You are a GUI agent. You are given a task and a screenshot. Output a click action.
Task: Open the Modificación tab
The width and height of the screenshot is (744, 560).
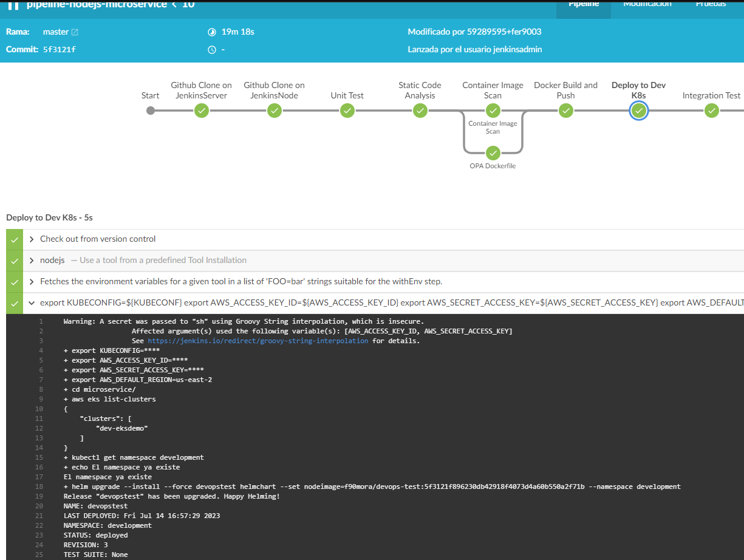click(x=647, y=3)
